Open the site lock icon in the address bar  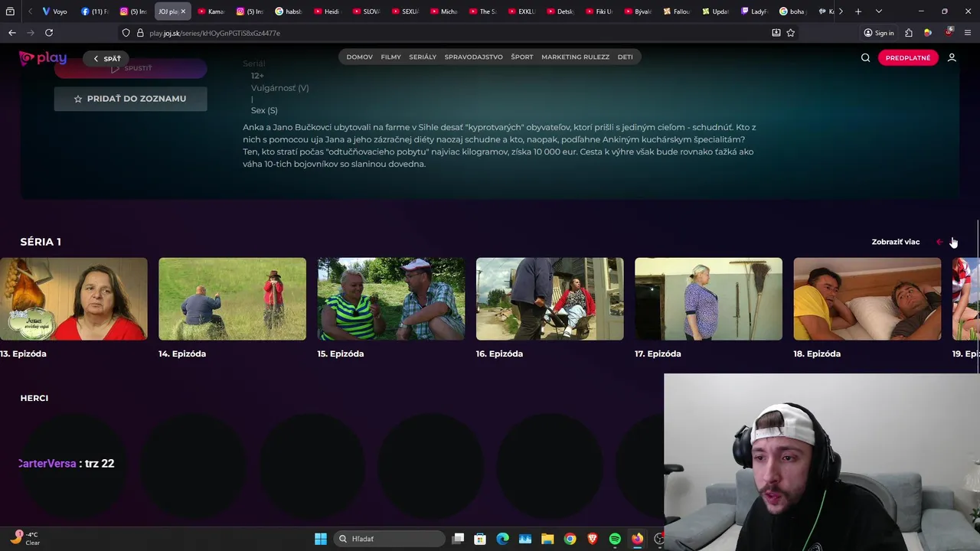click(140, 33)
